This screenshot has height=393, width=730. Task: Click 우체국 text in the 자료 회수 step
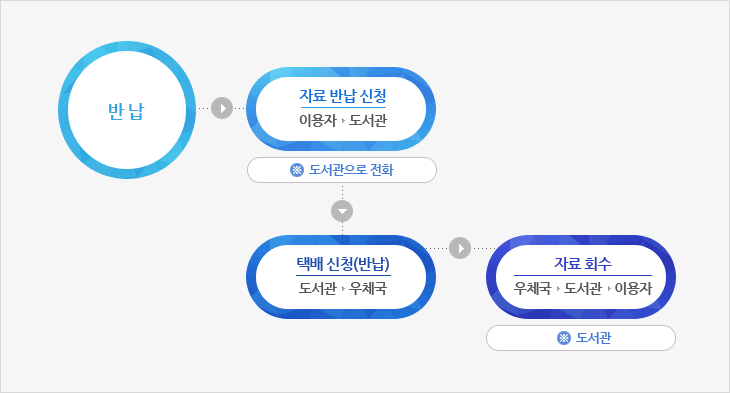[x=533, y=289]
